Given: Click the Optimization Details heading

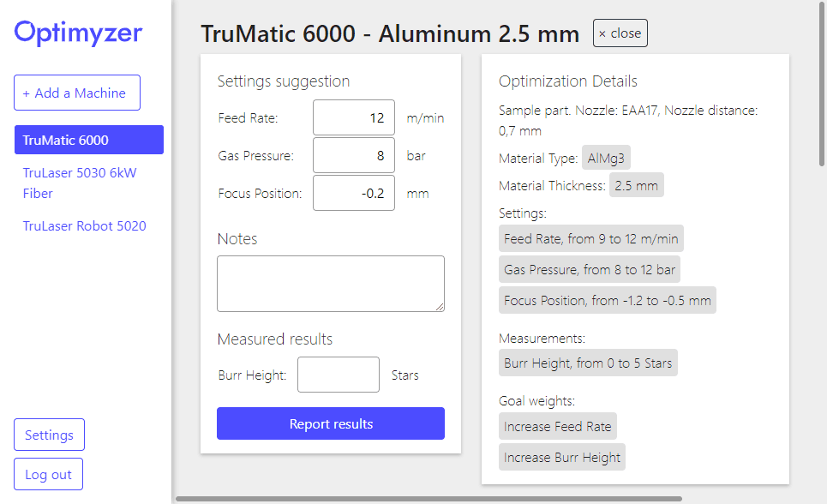Looking at the screenshot, I should pyautogui.click(x=568, y=81).
